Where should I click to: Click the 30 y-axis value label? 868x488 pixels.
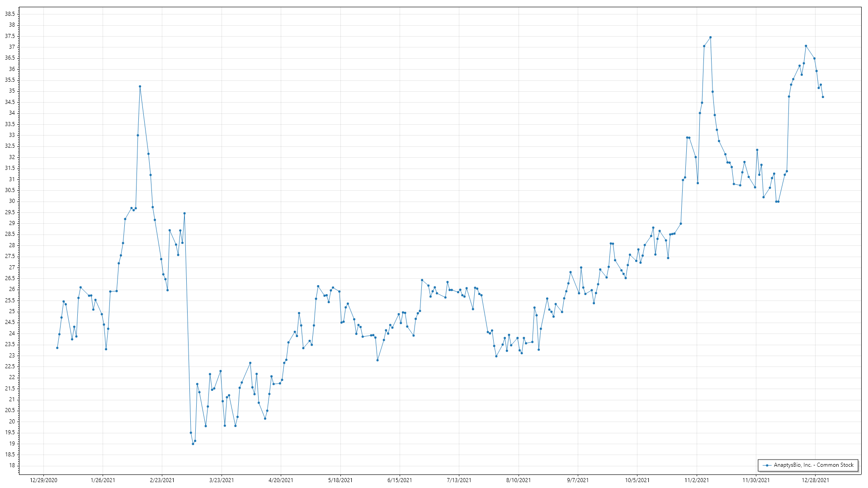(12, 201)
